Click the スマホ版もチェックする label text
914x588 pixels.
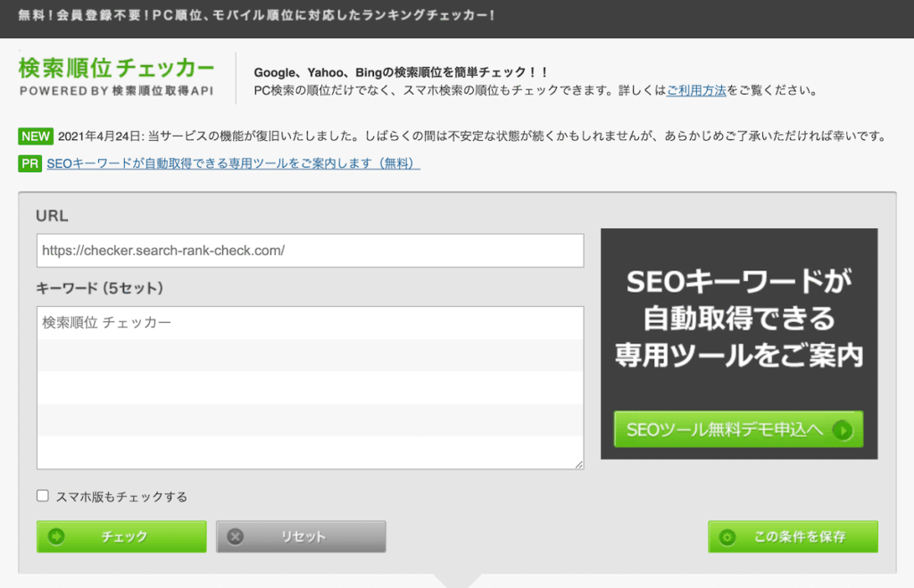[x=121, y=496]
